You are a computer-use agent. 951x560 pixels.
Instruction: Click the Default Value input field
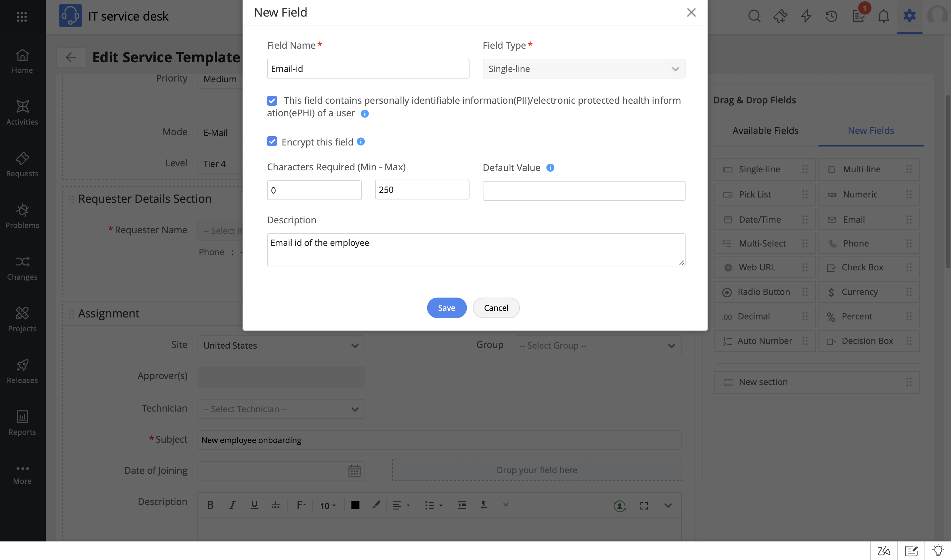(x=584, y=191)
